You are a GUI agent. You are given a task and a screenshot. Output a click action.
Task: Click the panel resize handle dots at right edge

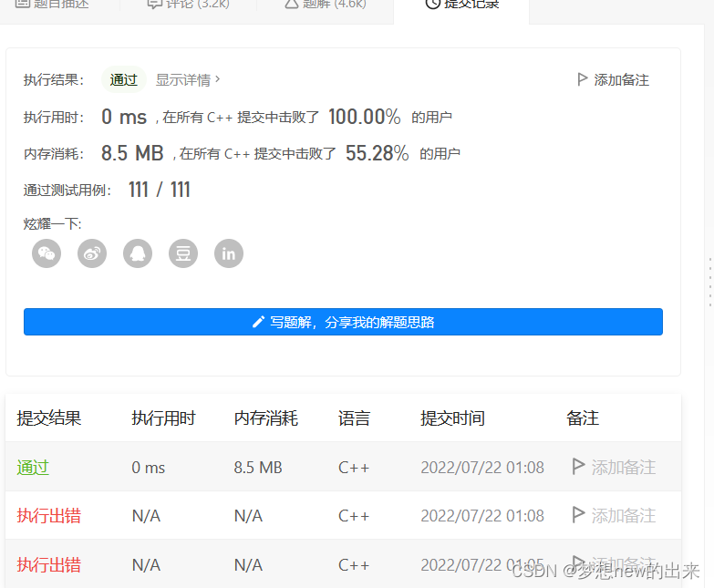pyautogui.click(x=710, y=283)
